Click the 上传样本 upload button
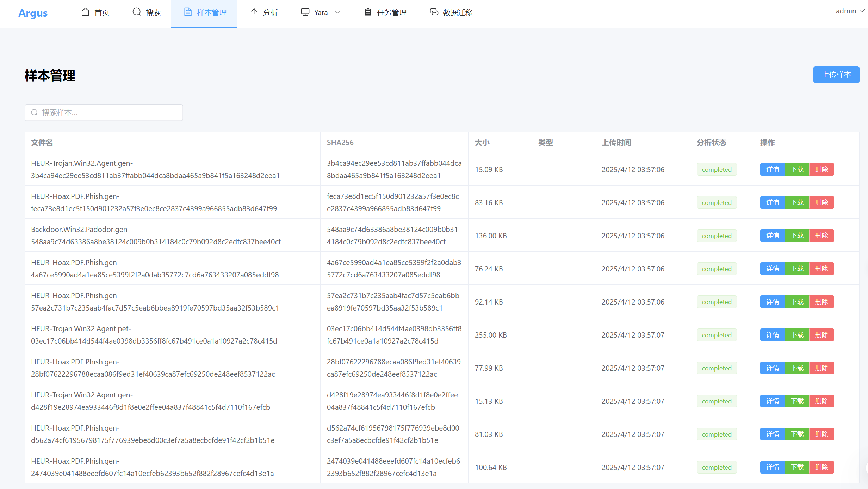 [836, 75]
